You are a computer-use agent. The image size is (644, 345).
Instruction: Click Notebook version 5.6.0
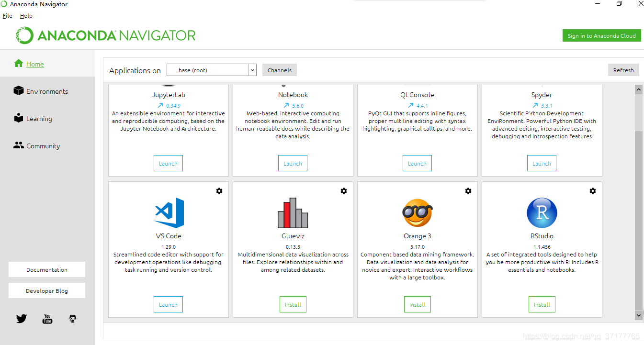click(x=298, y=106)
